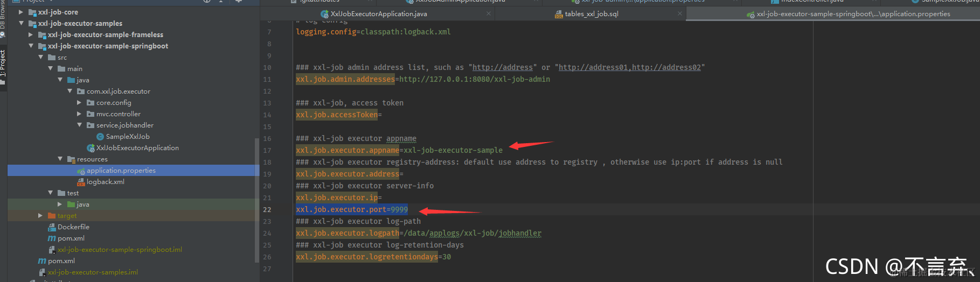
Task: Collapse the xxl-job-executor-samples module
Action: pos(21,23)
